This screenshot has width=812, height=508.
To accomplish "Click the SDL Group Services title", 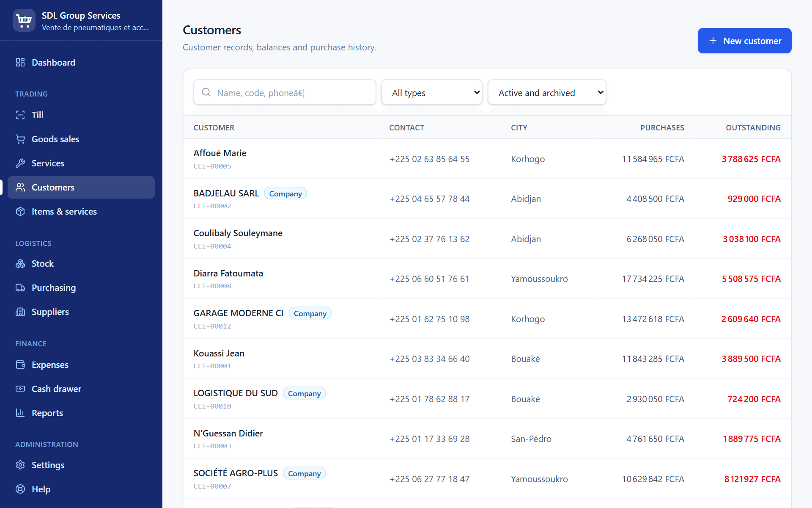I will pyautogui.click(x=81, y=16).
